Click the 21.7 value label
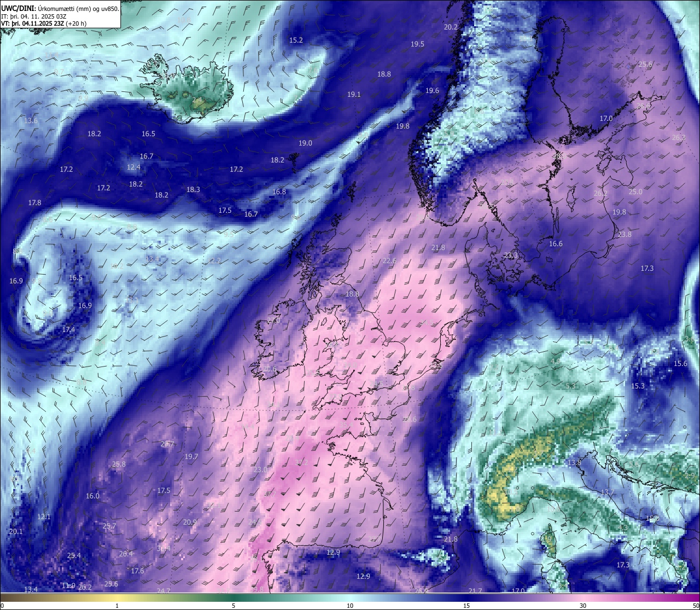 476,591
